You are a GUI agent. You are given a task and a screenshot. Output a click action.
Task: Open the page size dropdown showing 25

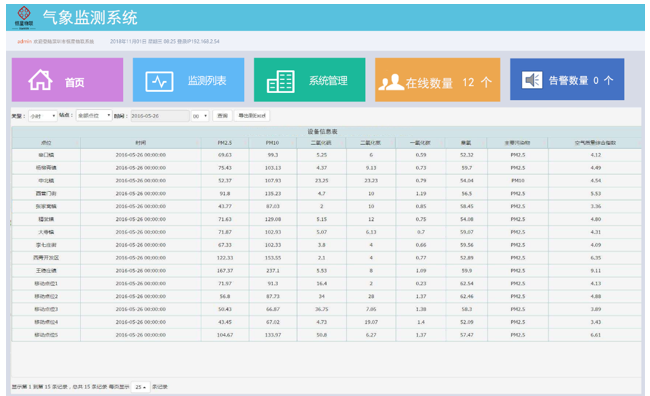pos(141,387)
